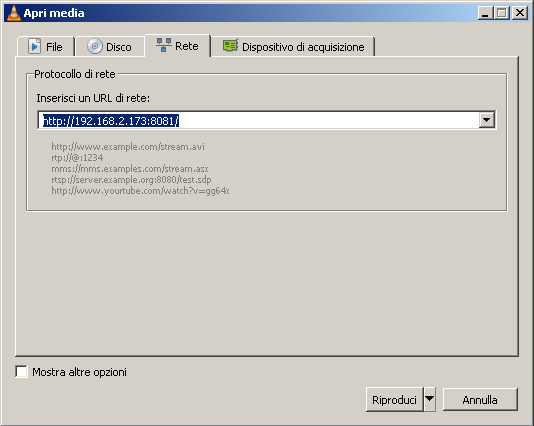Click the Mostra altre opzioni label text

[x=79, y=372]
